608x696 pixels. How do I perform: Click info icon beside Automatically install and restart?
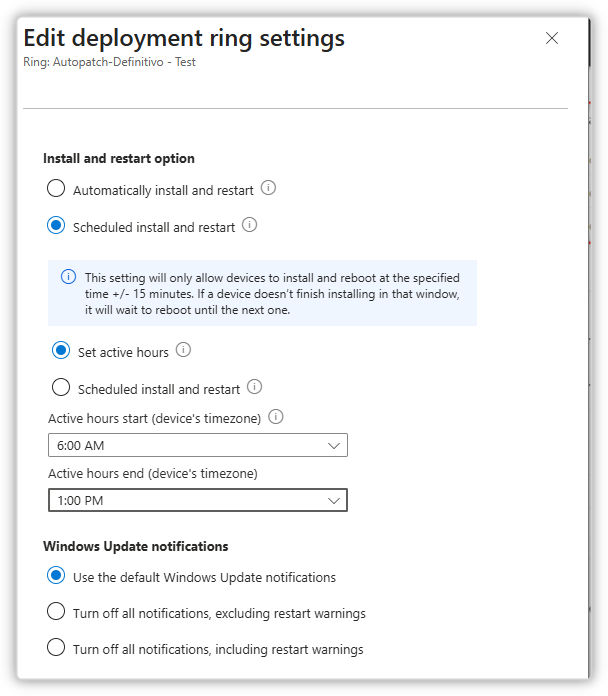[268, 188]
